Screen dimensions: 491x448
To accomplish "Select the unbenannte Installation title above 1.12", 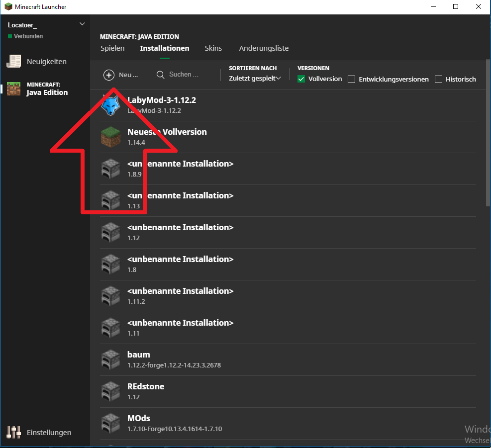I will coord(181,227).
